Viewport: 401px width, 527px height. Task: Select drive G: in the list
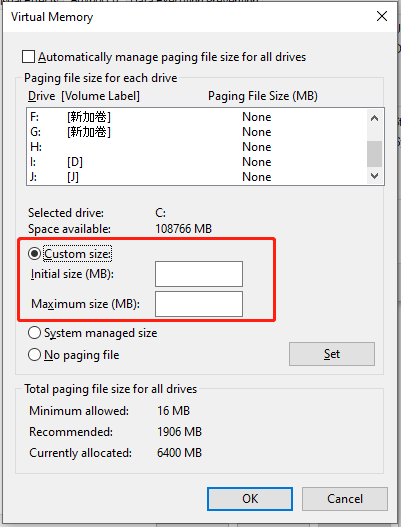pyautogui.click(x=197, y=132)
